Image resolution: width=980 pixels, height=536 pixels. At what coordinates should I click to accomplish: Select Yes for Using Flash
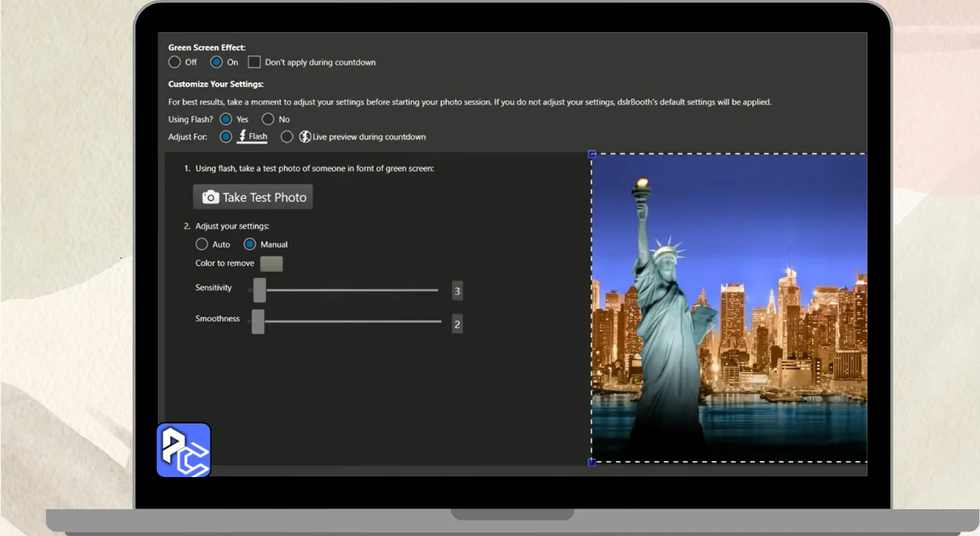(226, 119)
